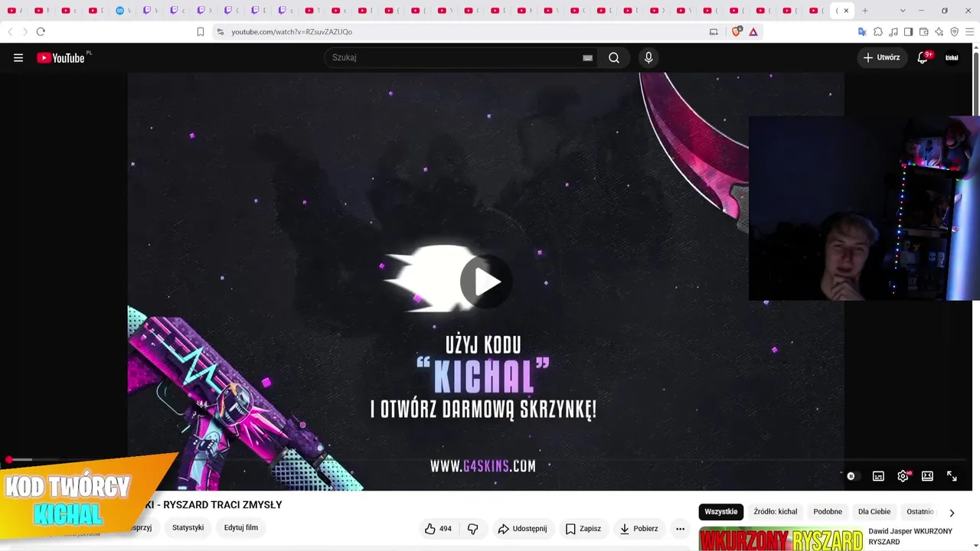Enter fullscreen video mode
980x551 pixels.
point(952,476)
